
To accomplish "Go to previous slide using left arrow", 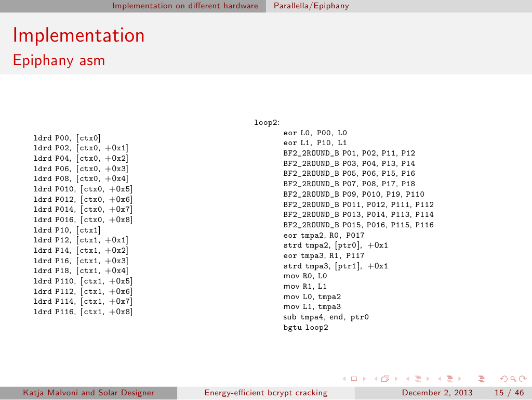I will (345, 379).
